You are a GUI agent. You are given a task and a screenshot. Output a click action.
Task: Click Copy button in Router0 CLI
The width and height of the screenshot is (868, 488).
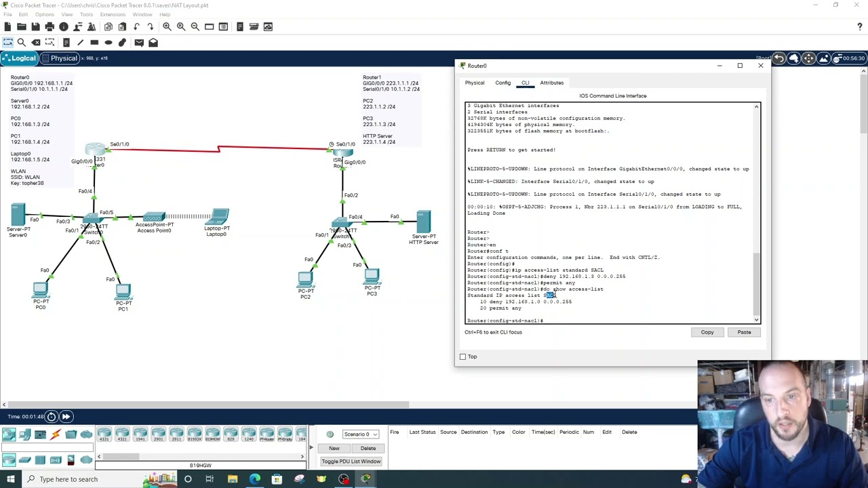point(707,332)
